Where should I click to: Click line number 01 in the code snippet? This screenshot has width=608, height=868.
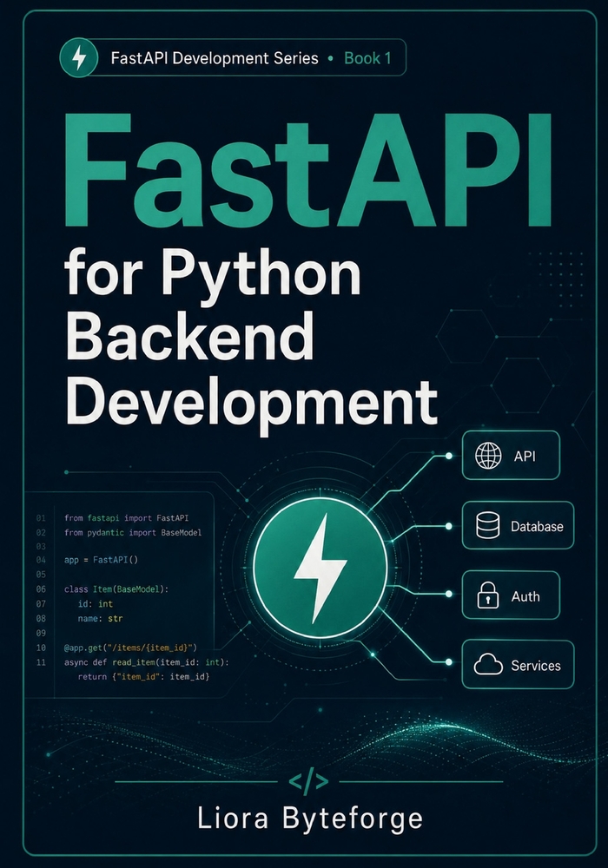coord(41,518)
